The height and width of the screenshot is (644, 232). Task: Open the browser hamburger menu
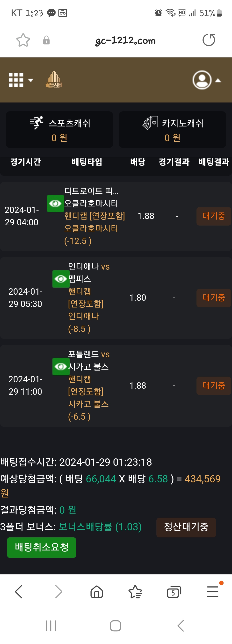212,591
